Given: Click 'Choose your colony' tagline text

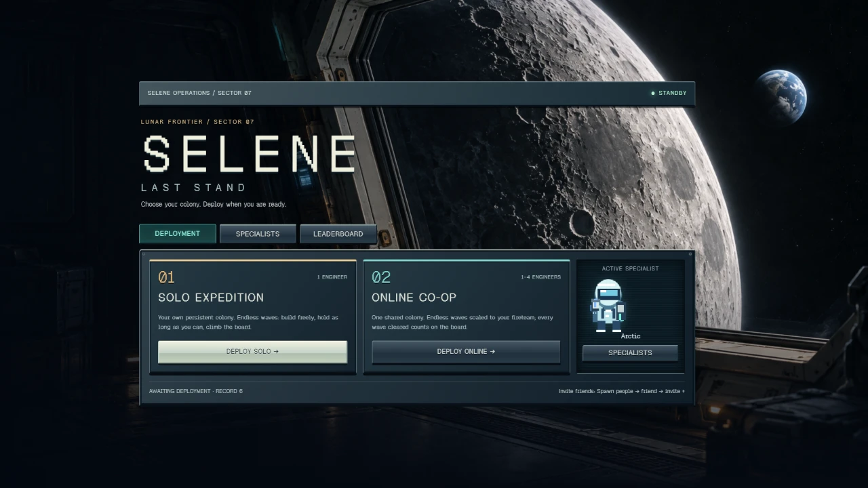Looking at the screenshot, I should (214, 204).
